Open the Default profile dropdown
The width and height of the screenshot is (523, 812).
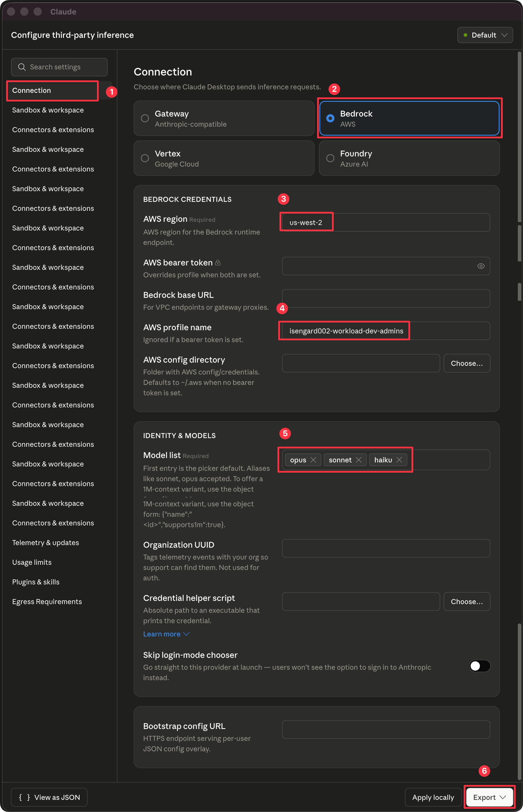pos(485,35)
